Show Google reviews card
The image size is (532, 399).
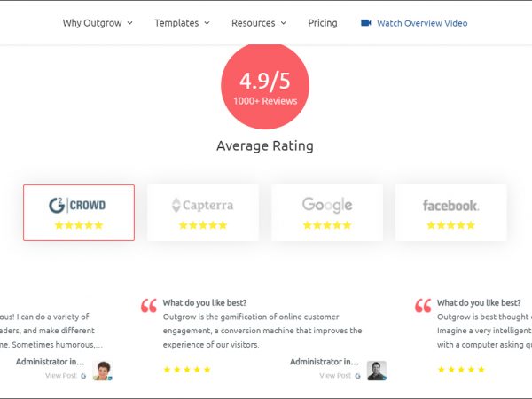click(327, 213)
